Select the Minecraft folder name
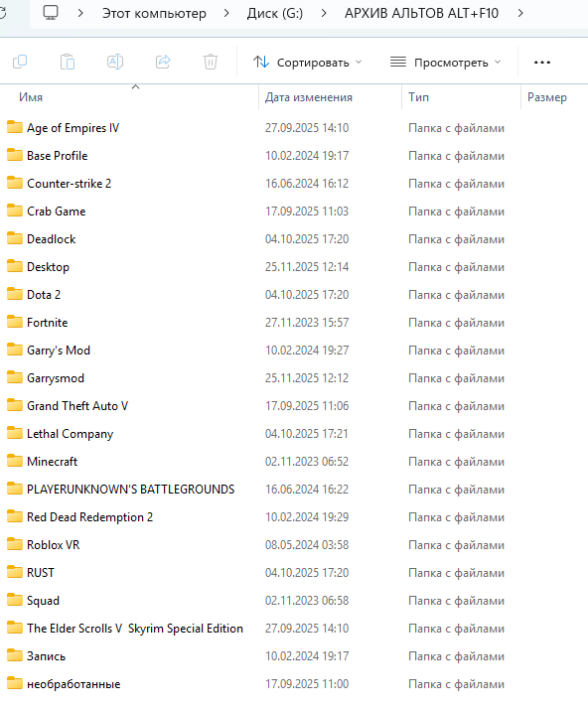This screenshot has height=709, width=588. point(52,462)
